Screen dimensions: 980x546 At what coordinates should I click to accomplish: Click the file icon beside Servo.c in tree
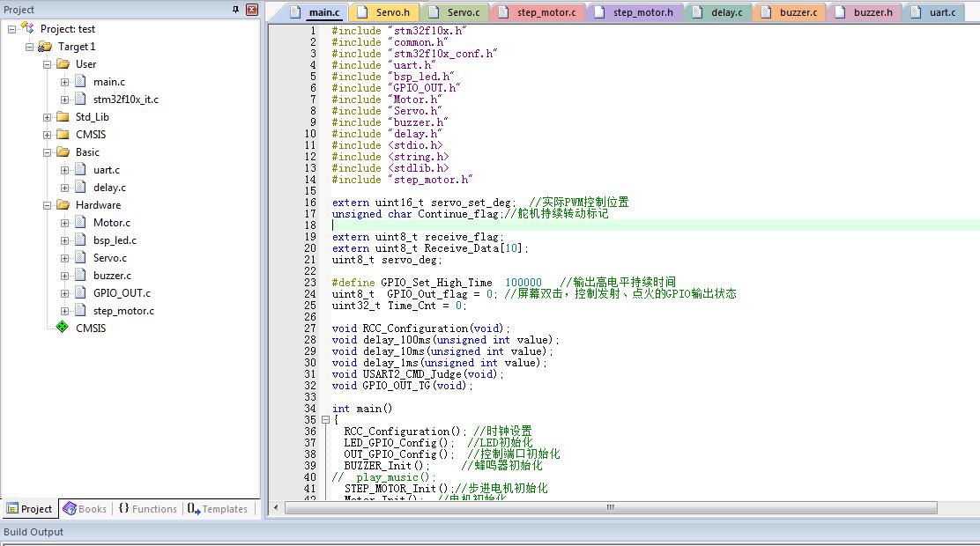click(x=80, y=257)
